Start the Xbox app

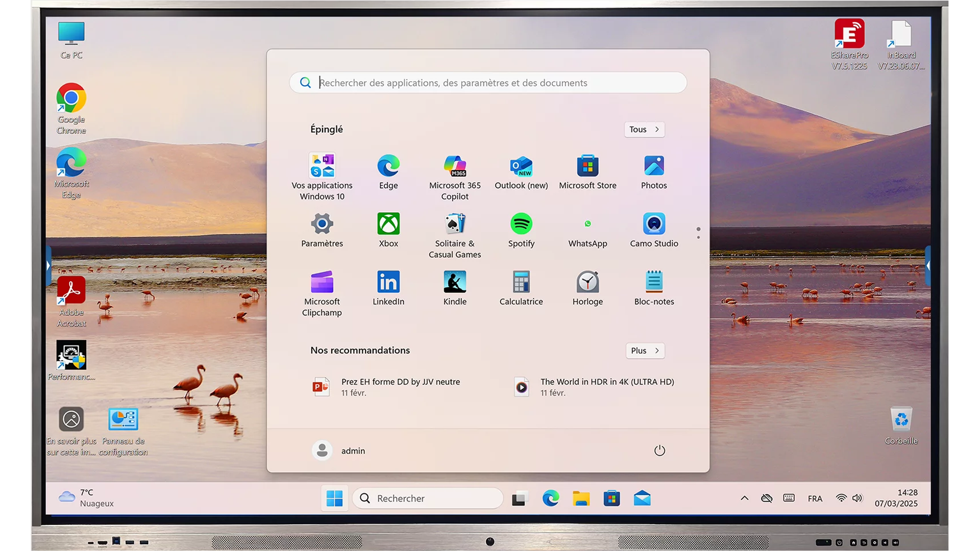[x=388, y=224]
